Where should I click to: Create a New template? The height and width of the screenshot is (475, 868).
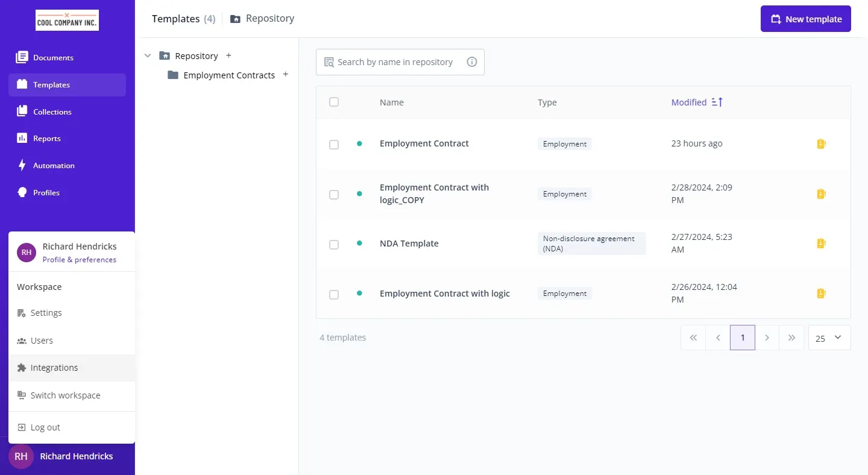(805, 19)
